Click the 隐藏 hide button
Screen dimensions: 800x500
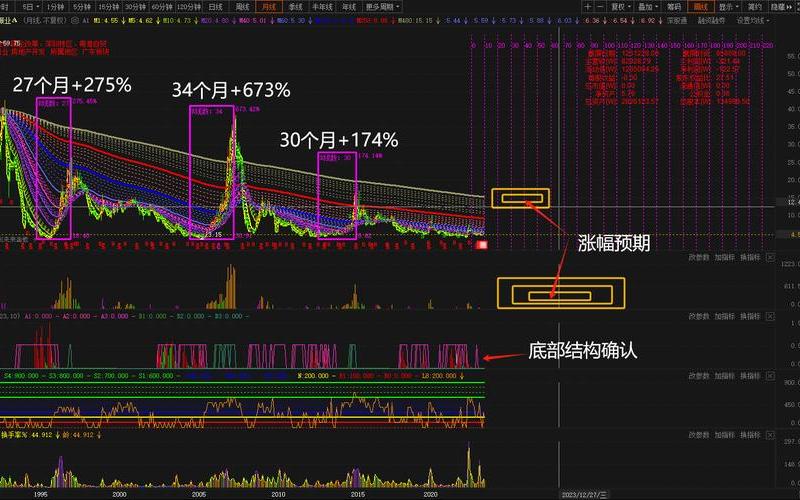tap(779, 7)
